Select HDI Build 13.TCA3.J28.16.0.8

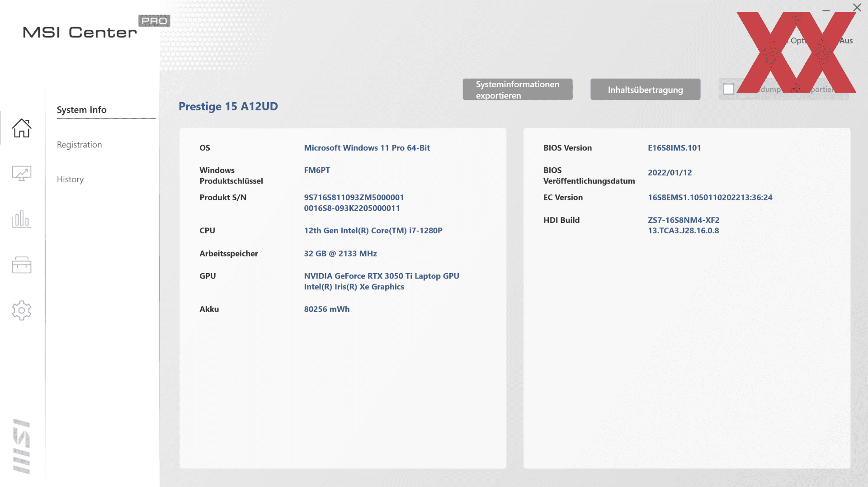[683, 231]
